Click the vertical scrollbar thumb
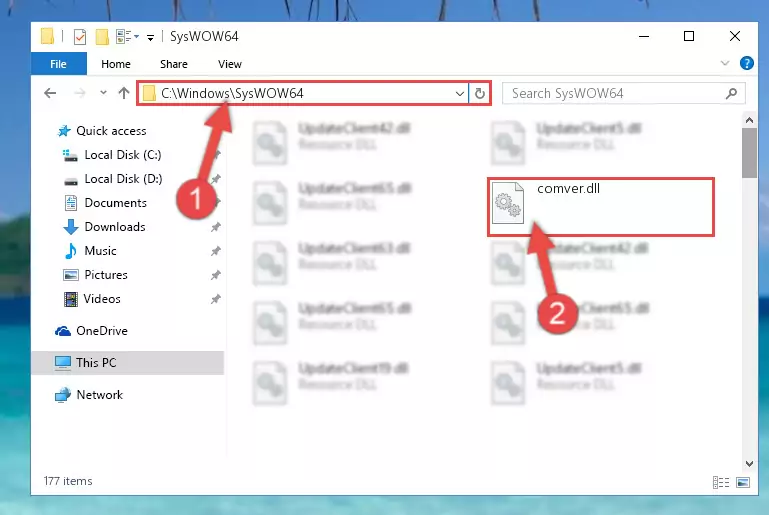The height and width of the screenshot is (515, 769). (x=749, y=153)
